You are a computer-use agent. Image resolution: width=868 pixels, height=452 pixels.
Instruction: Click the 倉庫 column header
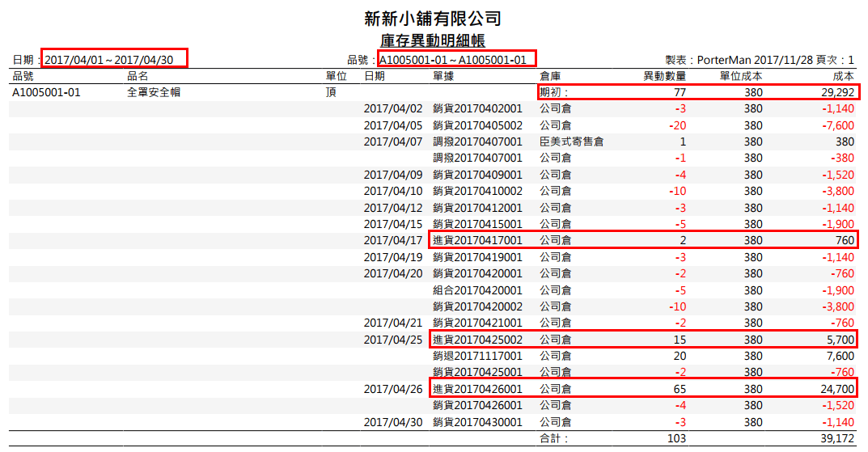[x=550, y=76]
